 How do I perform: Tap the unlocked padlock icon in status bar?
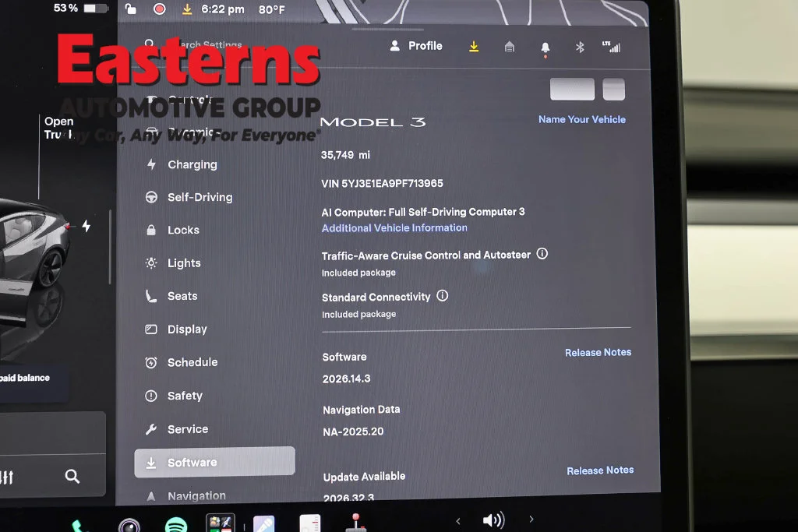[131, 9]
